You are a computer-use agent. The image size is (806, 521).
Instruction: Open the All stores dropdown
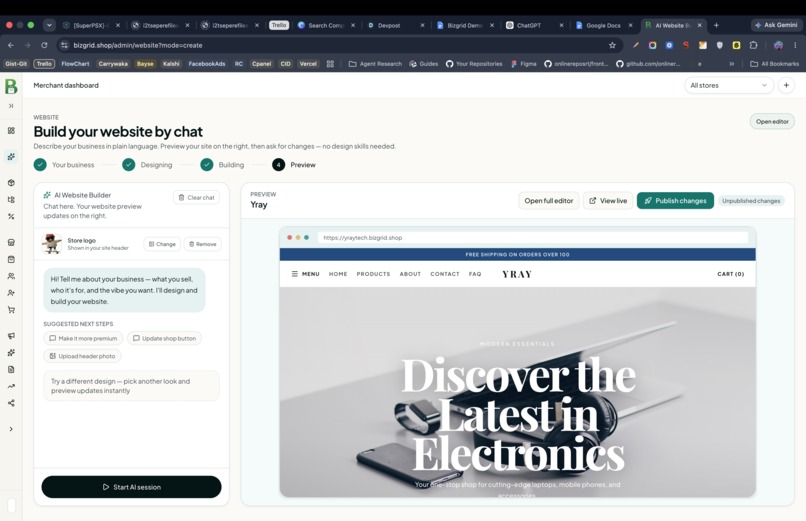point(728,85)
